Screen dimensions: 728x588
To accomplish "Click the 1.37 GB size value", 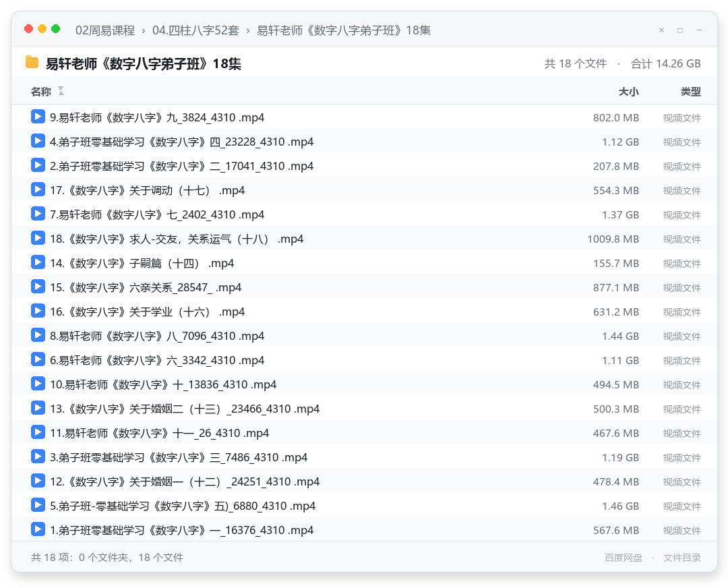I will point(620,215).
